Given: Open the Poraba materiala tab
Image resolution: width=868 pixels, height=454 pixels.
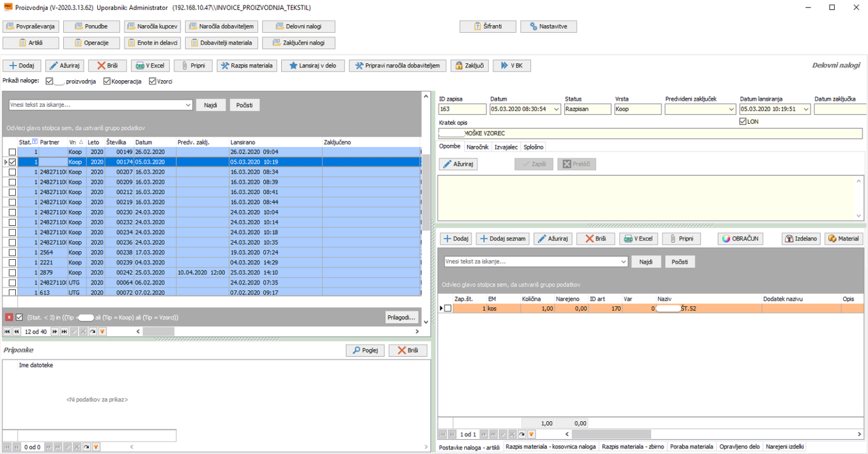Looking at the screenshot, I should 692,447.
